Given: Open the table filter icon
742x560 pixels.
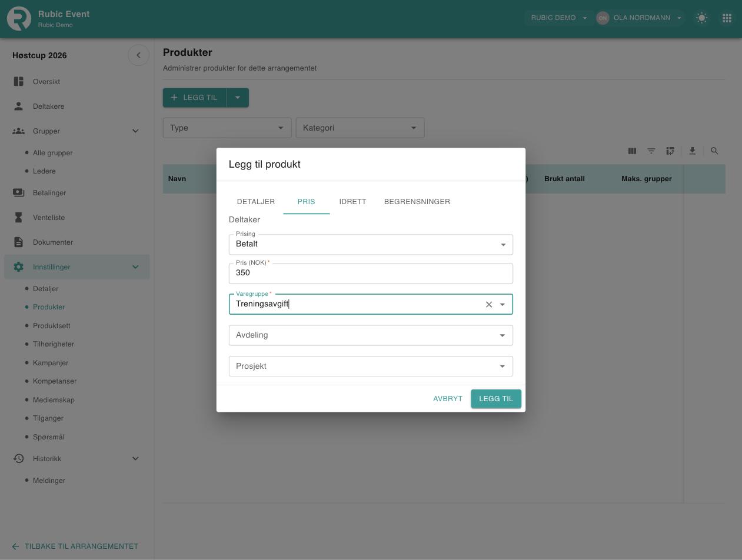Looking at the screenshot, I should [x=651, y=151].
